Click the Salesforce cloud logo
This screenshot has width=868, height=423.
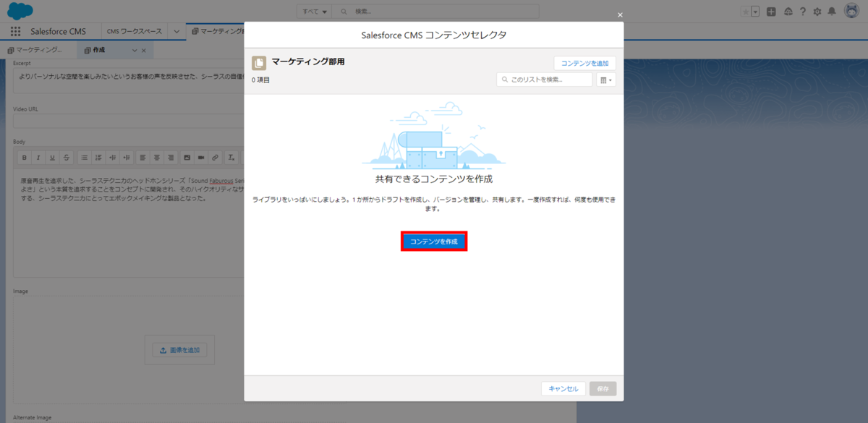(20, 11)
